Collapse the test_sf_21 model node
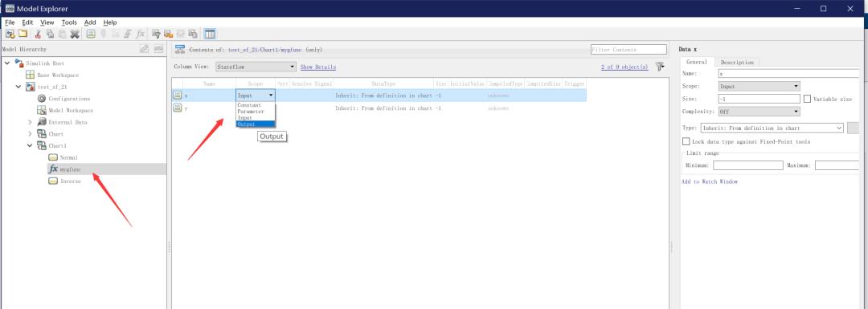This screenshot has height=309, width=868. click(18, 87)
